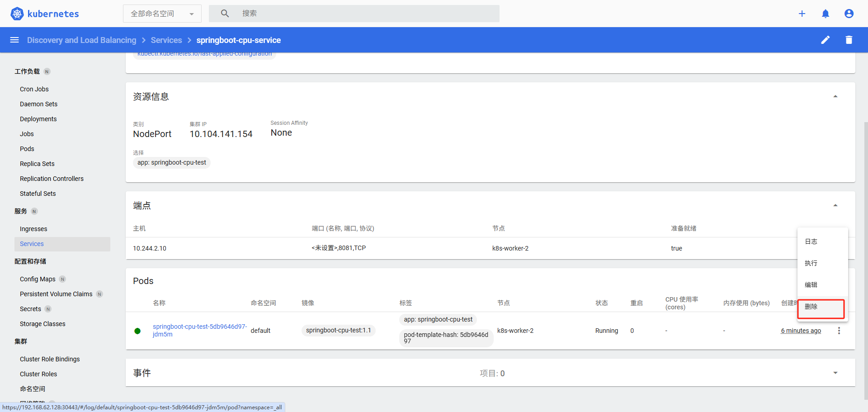Viewport: 868px width, 412px height.
Task: Go to Discovery and Load Balancing breadcrumb
Action: (x=81, y=40)
